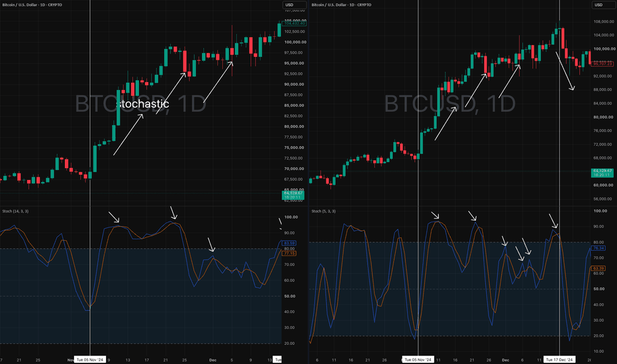Click the red 96,707.23 price label
Image resolution: width=617 pixels, height=364 pixels.
602,64
